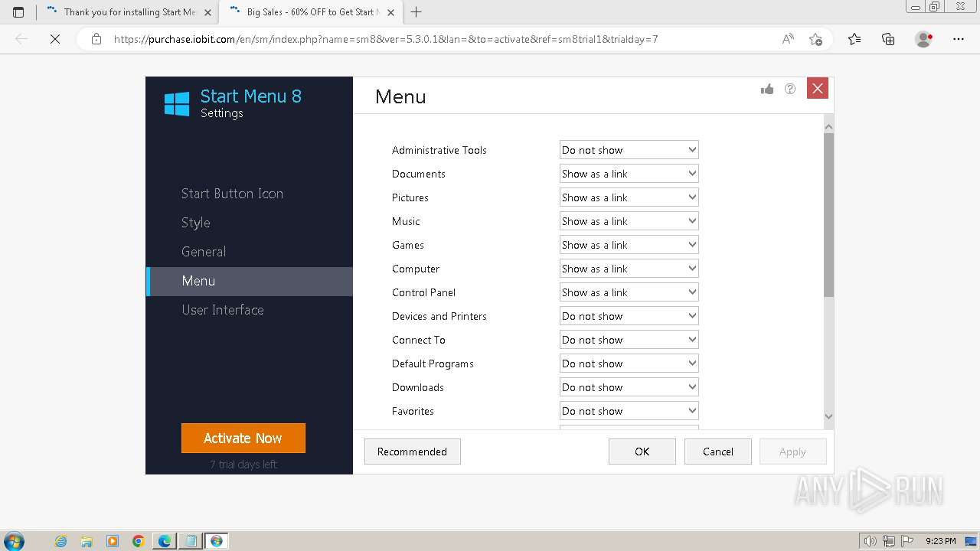The height and width of the screenshot is (551, 980).
Task: Open Windows Explorer folder in taskbar
Action: [x=87, y=541]
